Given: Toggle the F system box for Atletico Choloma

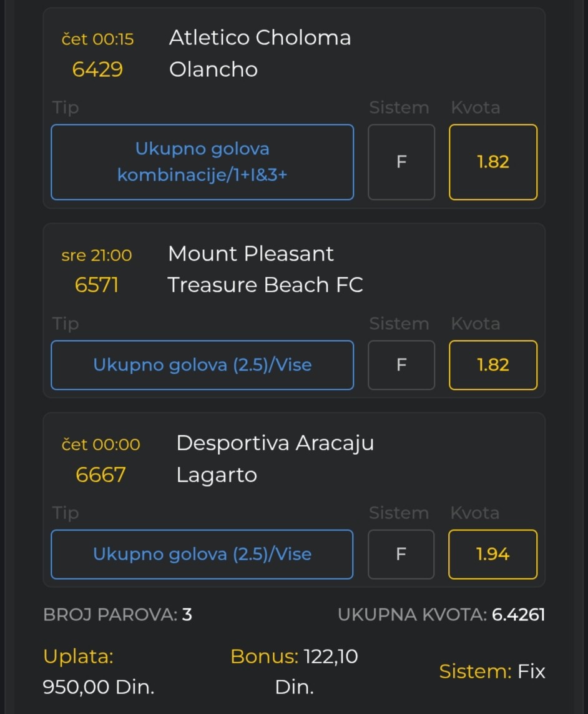Looking at the screenshot, I should pos(401,162).
